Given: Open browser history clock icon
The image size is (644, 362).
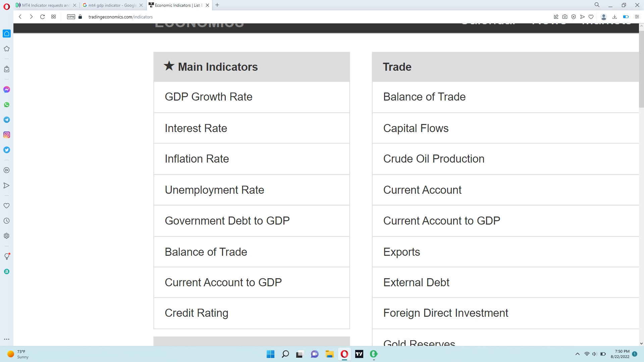Looking at the screenshot, I should 7,221.
